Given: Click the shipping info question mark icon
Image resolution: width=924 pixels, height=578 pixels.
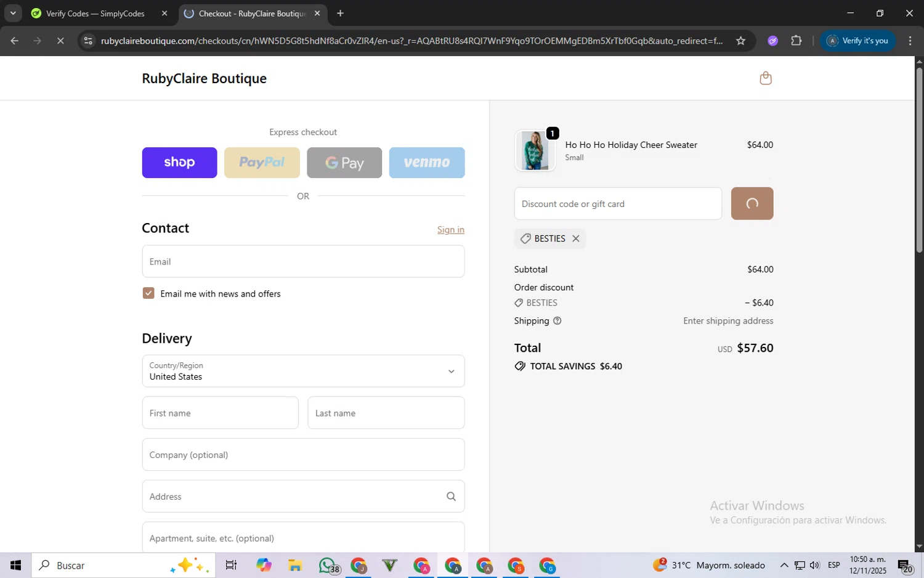Looking at the screenshot, I should pyautogui.click(x=557, y=321).
